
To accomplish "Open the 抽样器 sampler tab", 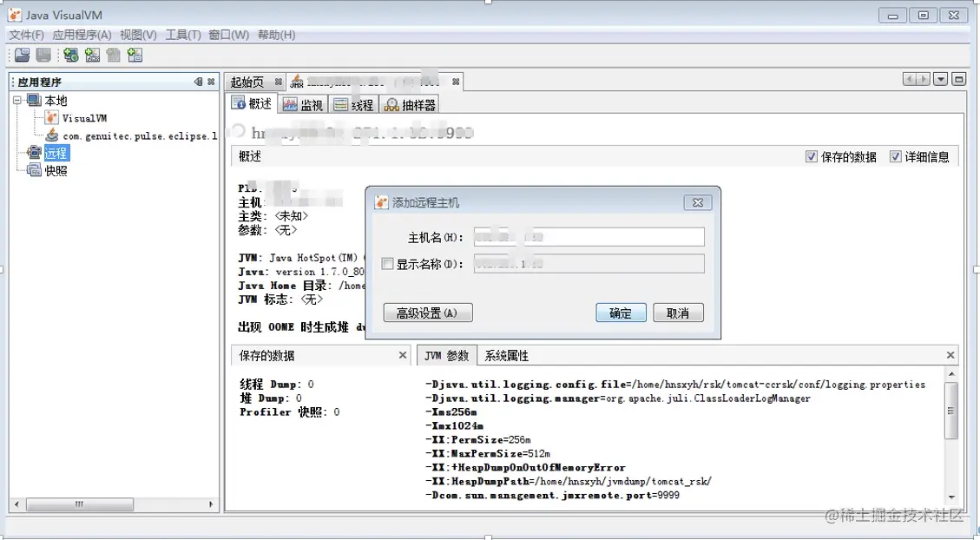I will (410, 105).
